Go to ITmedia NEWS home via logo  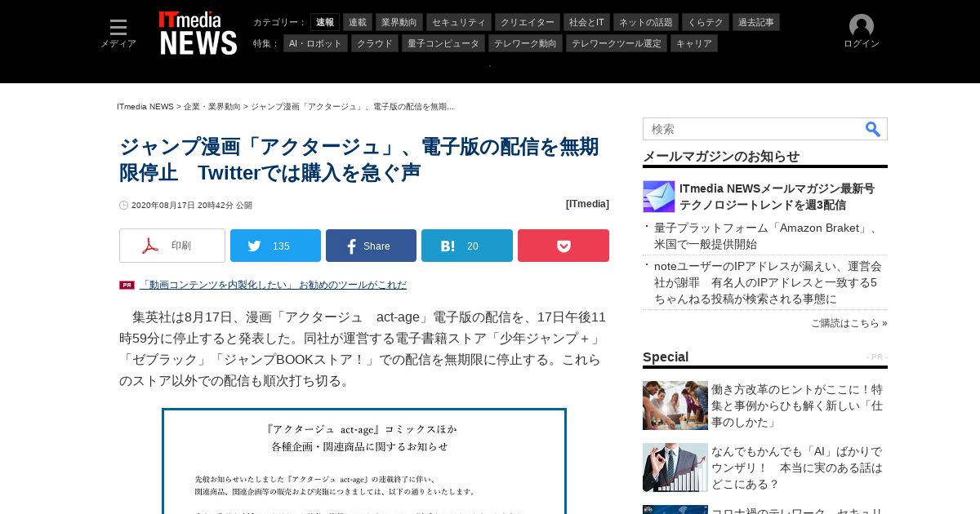tap(198, 33)
